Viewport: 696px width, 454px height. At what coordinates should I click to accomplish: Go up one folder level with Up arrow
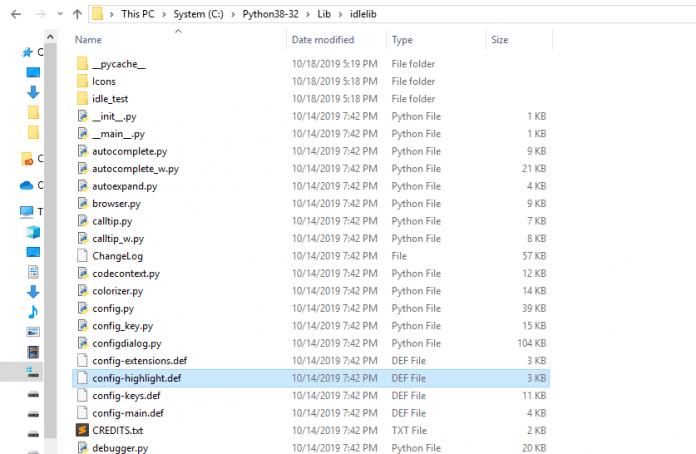(77, 15)
